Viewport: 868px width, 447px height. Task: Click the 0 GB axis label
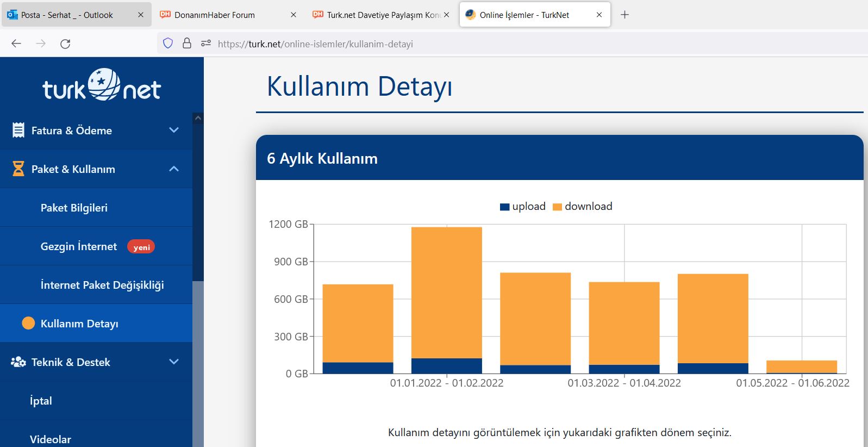point(297,374)
